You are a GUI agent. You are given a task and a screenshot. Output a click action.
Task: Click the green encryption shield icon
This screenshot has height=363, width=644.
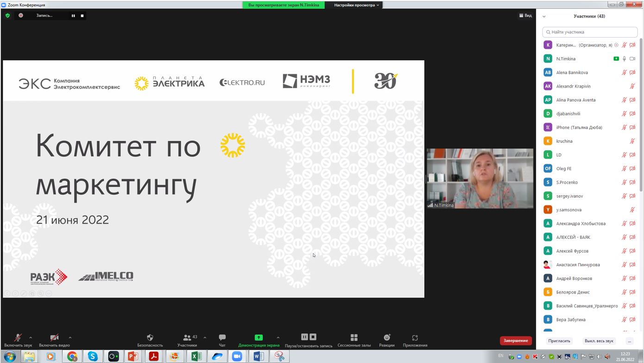click(7, 15)
